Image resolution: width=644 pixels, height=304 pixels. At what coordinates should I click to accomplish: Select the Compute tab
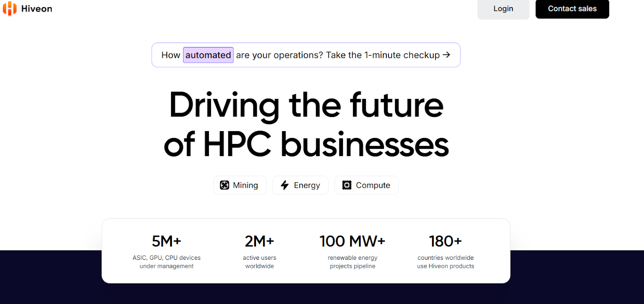(x=366, y=185)
